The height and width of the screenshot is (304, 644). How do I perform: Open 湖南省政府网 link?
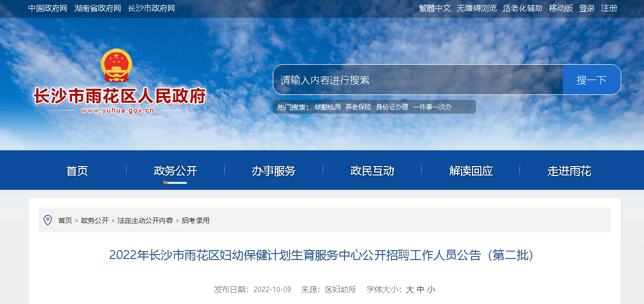[97, 8]
